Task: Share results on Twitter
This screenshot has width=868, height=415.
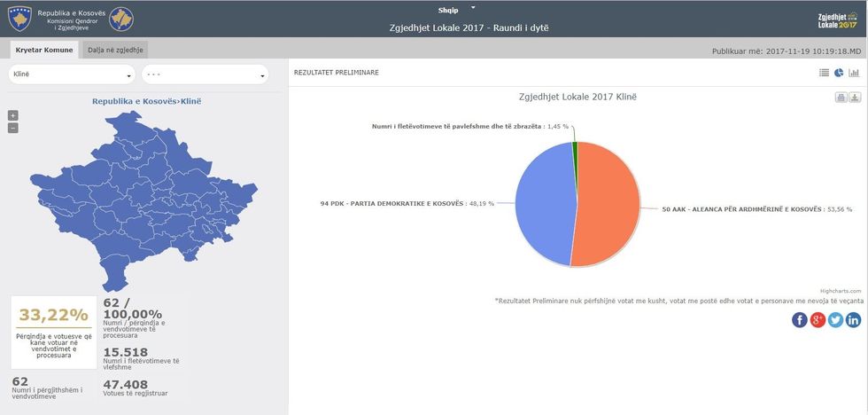Action: pyautogui.click(x=835, y=320)
